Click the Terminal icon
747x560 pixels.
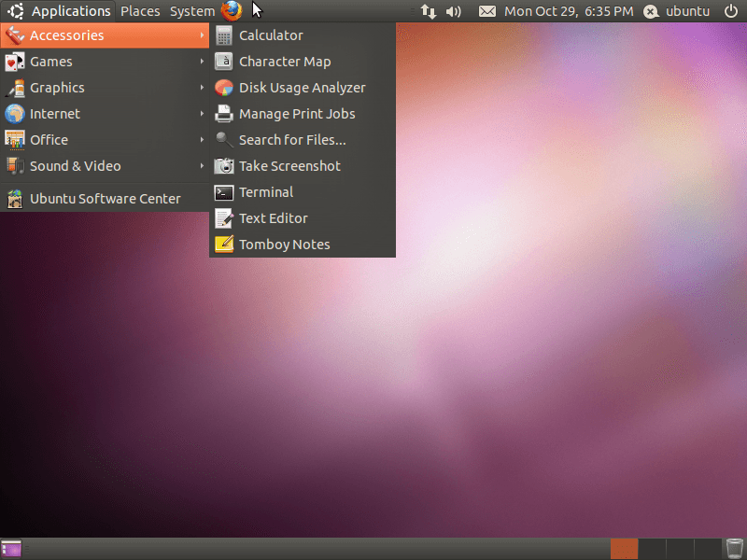(223, 192)
